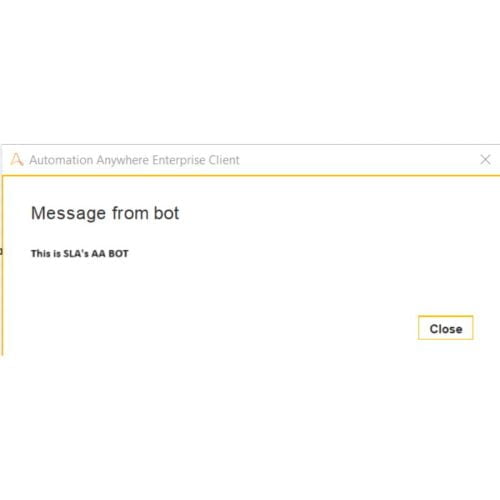The width and height of the screenshot is (500, 500).
Task: Select the 'Message from bot' heading
Action: pos(105,213)
